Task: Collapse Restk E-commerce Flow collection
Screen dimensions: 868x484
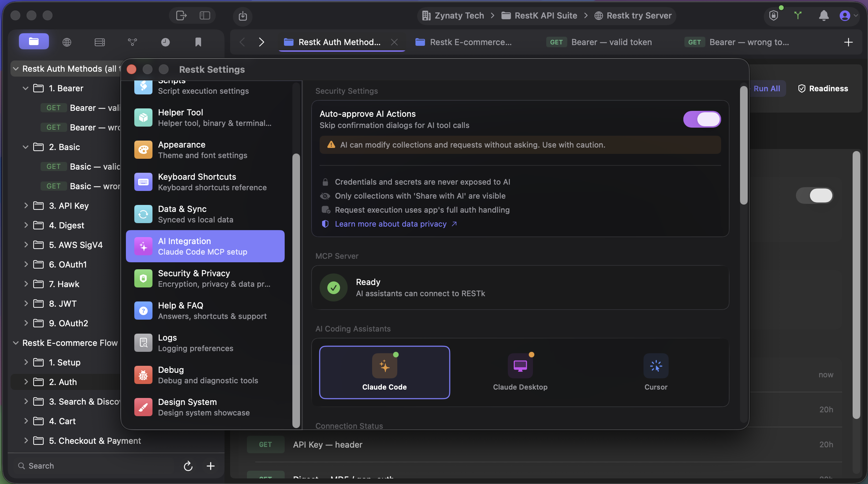Action: coord(16,343)
